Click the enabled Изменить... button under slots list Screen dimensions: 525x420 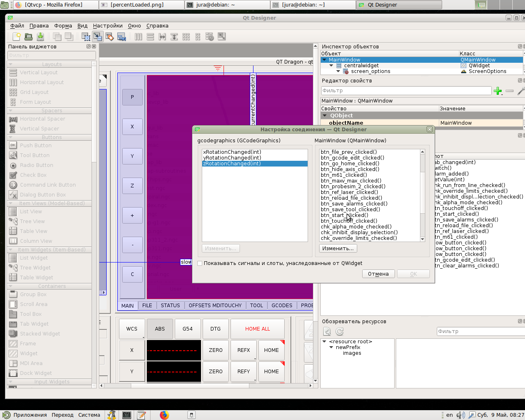(338, 249)
